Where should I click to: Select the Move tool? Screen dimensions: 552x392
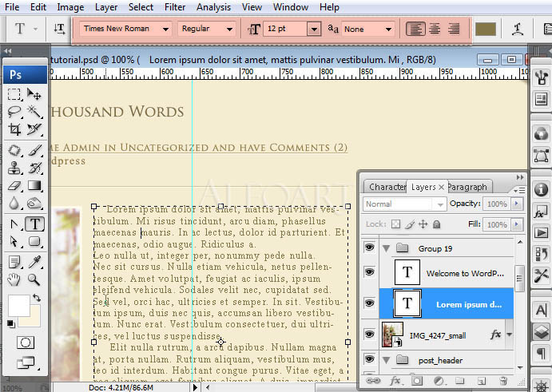coord(34,94)
